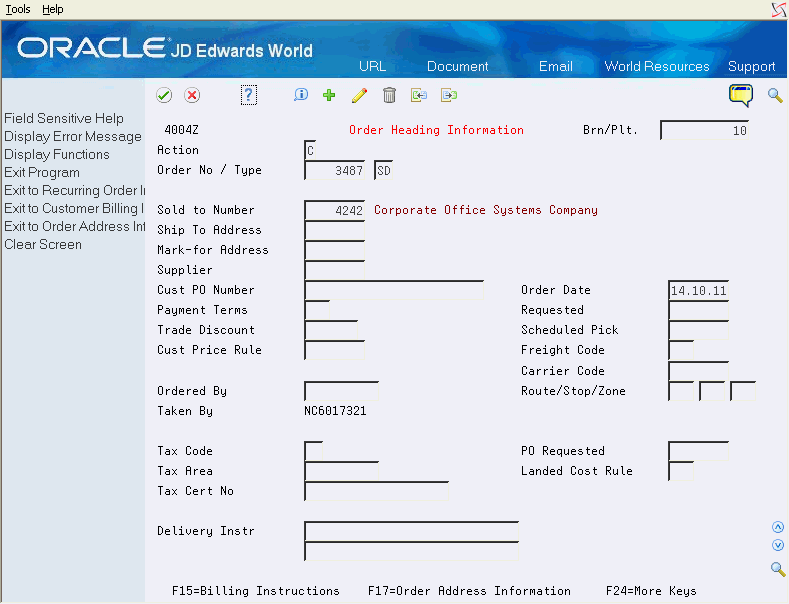This screenshot has width=789, height=604.
Task: Click the yellow pencil change icon
Action: tap(359, 95)
